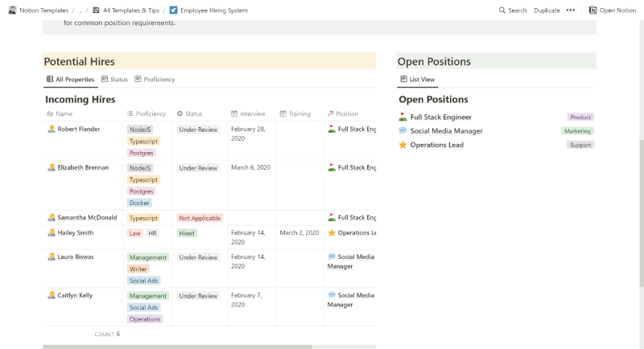Click the table icon on All Properties tab
This screenshot has height=349, width=644.
click(50, 79)
